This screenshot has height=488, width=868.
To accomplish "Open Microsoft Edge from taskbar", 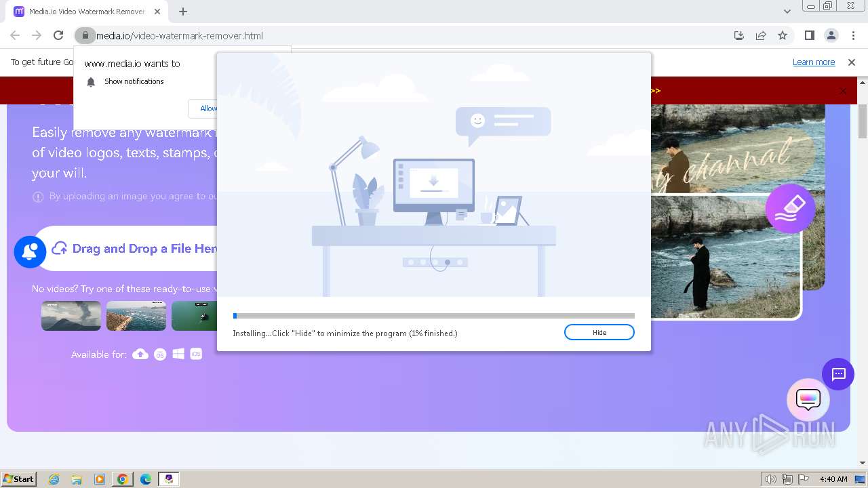I will (146, 479).
